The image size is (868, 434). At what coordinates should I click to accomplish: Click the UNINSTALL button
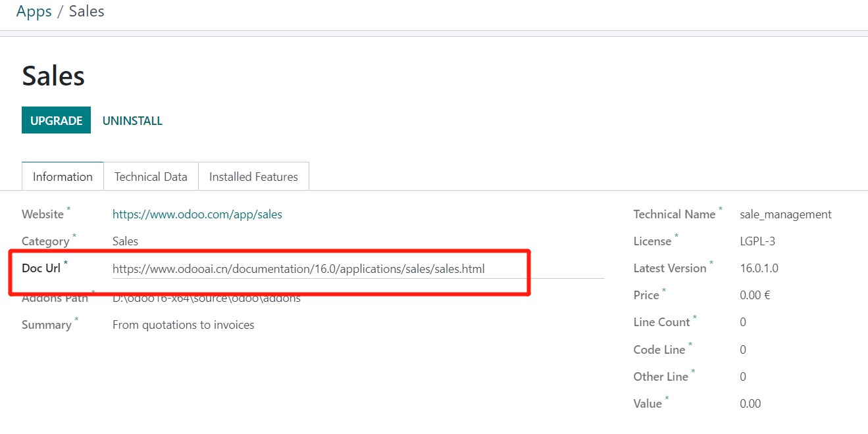click(132, 121)
